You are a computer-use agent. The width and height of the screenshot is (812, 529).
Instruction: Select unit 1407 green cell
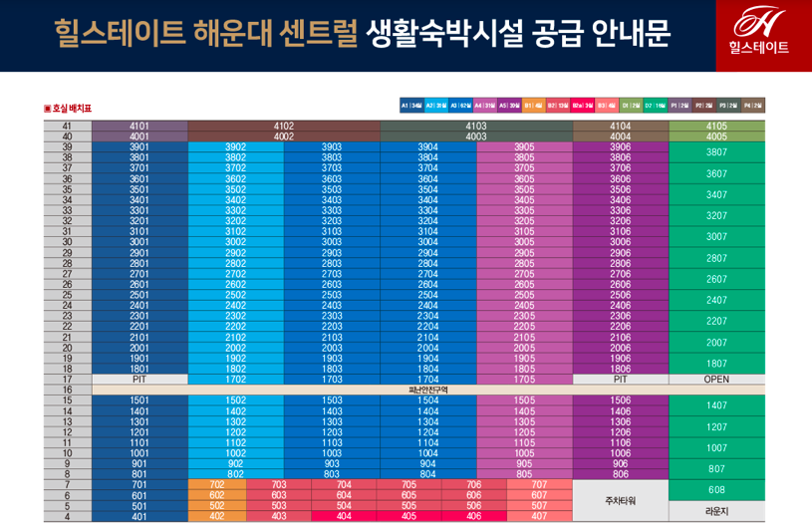[x=716, y=405]
